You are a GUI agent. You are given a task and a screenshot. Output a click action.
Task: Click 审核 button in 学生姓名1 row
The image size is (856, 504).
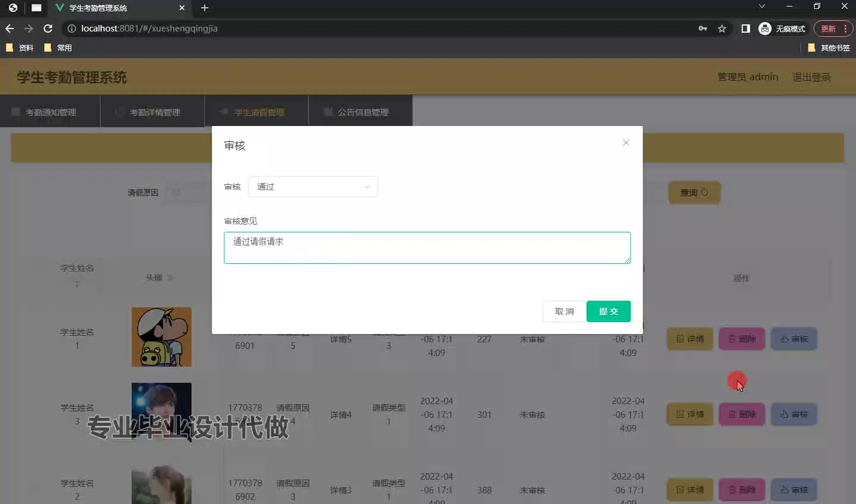(794, 339)
